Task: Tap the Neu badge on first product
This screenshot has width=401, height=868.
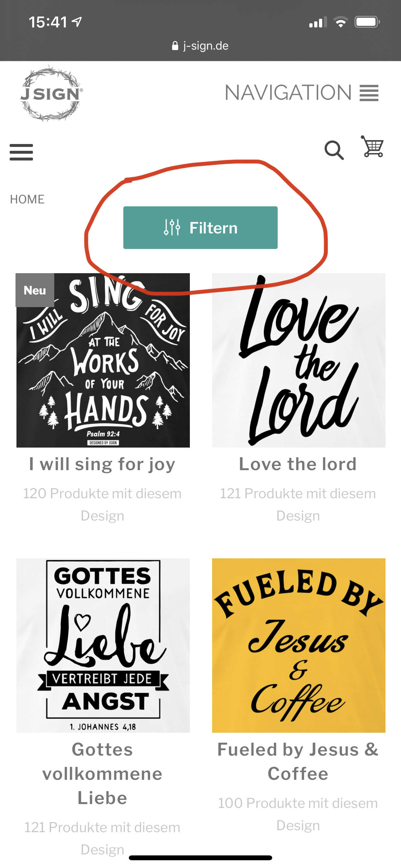Action: (x=35, y=290)
